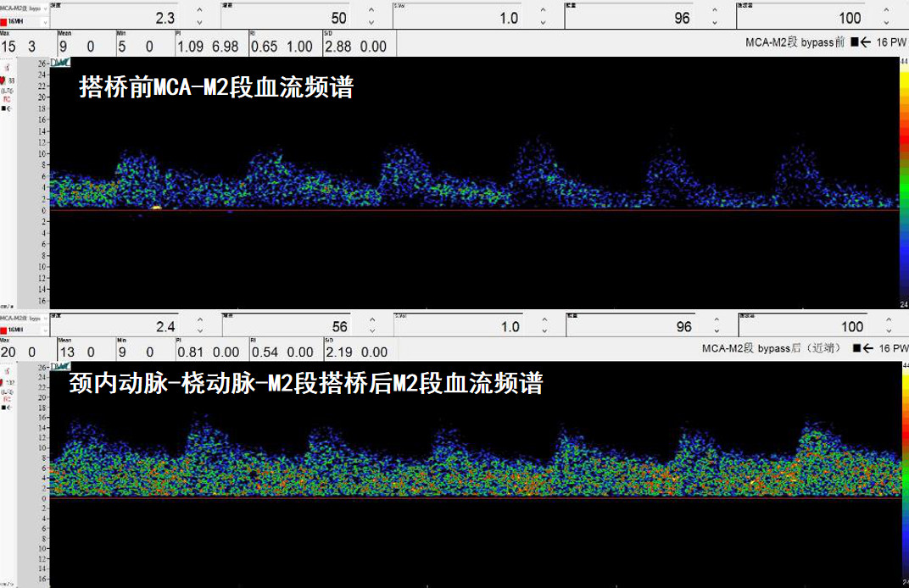Click the flow direction arrow icon left of top spectrum
Image resolution: width=909 pixels, height=588 pixels.
pyautogui.click(x=7, y=108)
